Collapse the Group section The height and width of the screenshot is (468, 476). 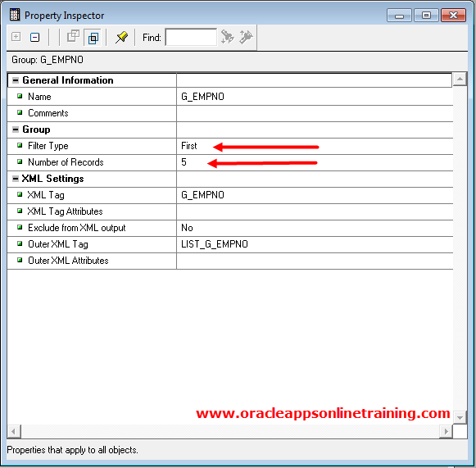[x=16, y=129]
